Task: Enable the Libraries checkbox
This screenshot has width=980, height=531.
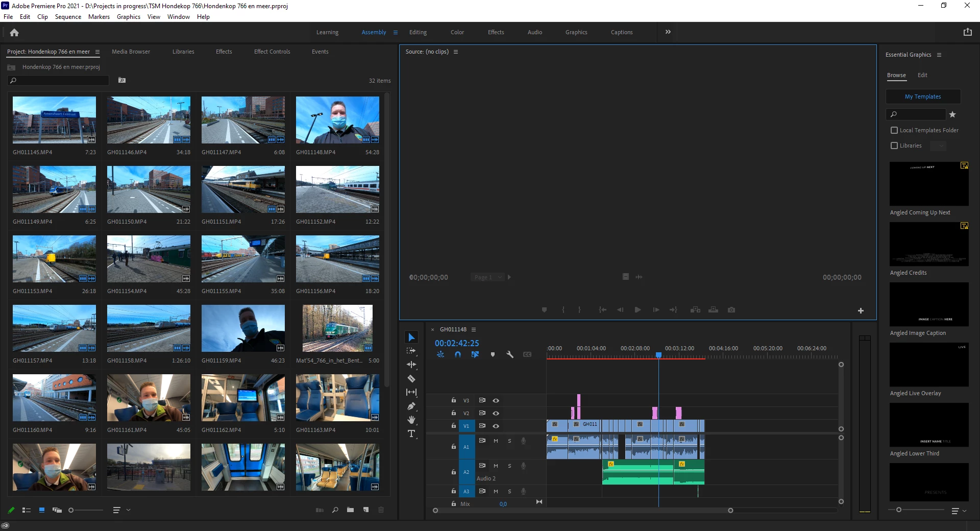Action: point(894,146)
